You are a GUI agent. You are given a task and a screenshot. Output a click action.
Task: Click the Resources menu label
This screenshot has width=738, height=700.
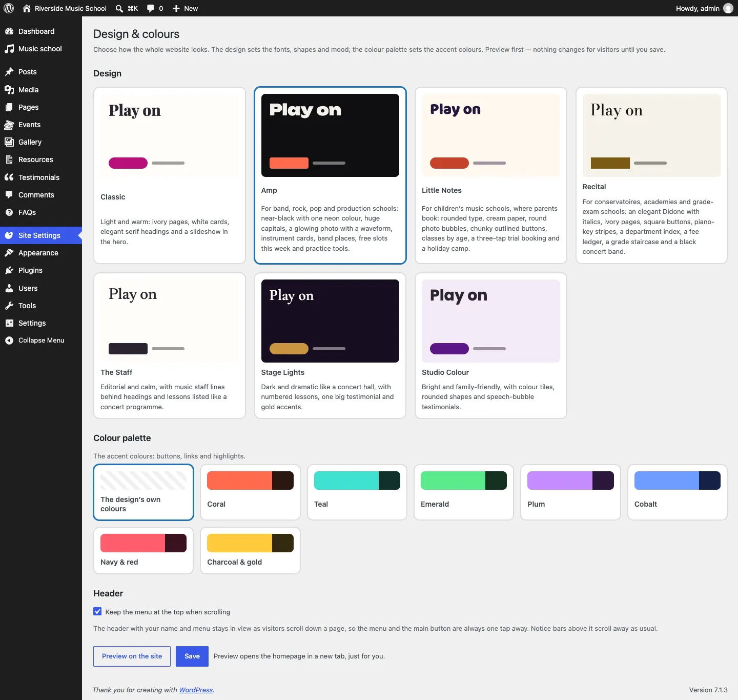coord(36,159)
